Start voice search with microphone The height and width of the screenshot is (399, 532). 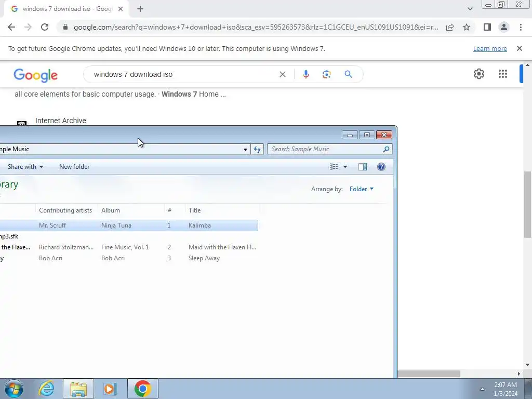[305, 74]
